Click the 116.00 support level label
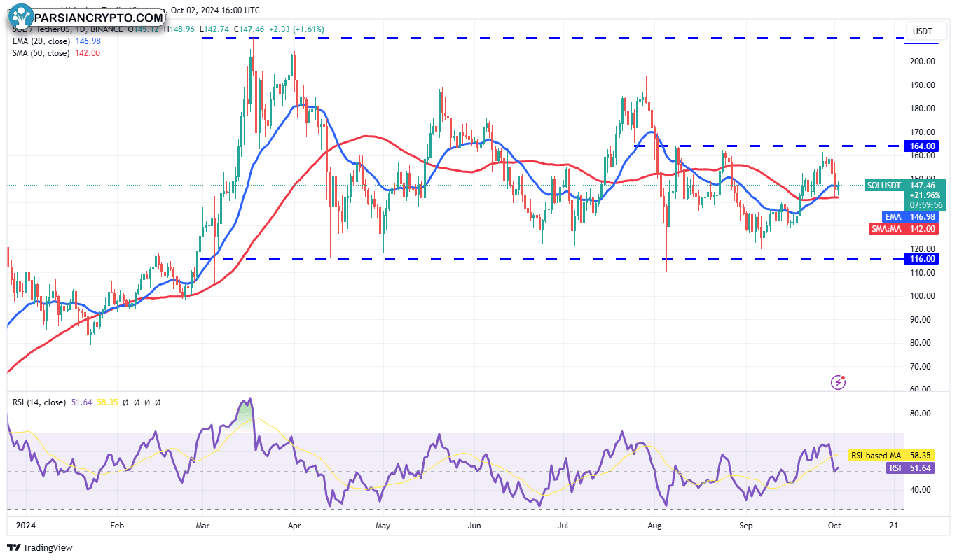 point(921,258)
